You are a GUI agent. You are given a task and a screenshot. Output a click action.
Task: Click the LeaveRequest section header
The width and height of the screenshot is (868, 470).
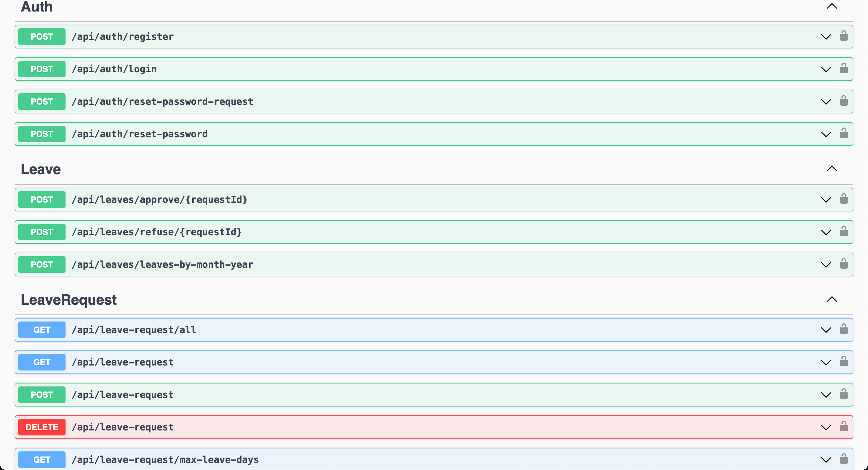(x=69, y=300)
